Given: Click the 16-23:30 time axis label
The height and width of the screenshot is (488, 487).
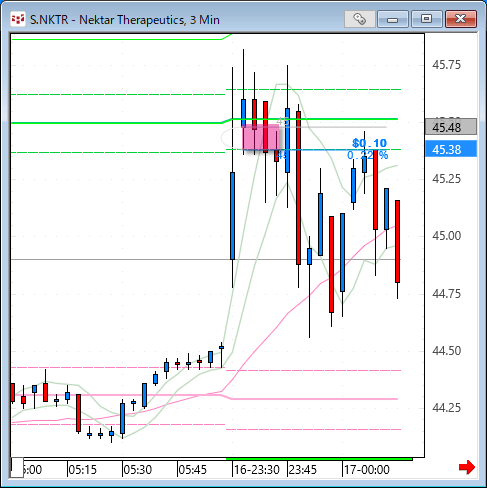Looking at the screenshot, I should [x=256, y=470].
